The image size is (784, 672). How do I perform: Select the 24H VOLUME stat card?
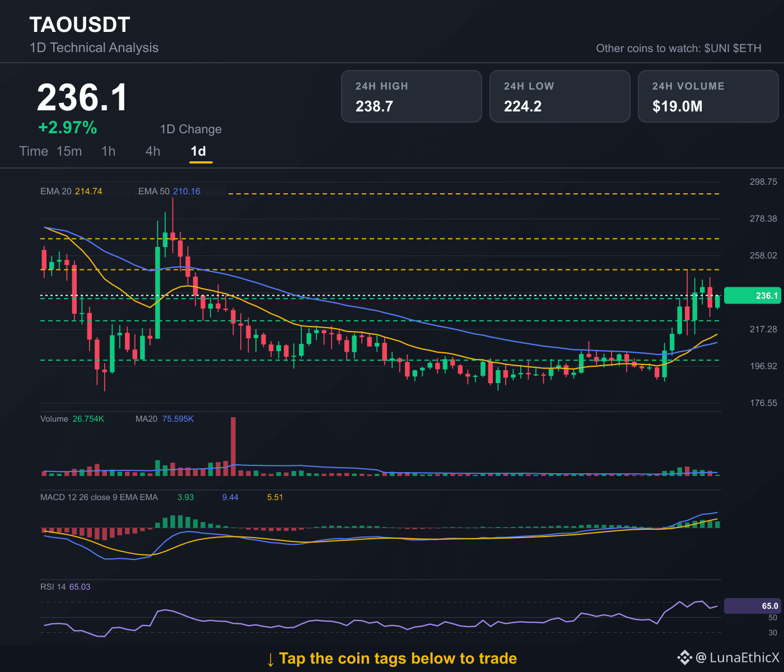point(708,96)
